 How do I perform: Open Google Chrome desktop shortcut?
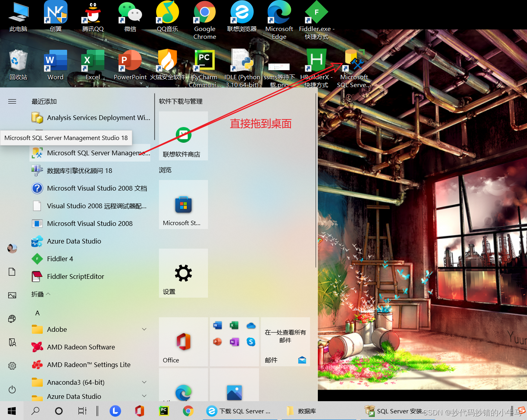pyautogui.click(x=205, y=20)
